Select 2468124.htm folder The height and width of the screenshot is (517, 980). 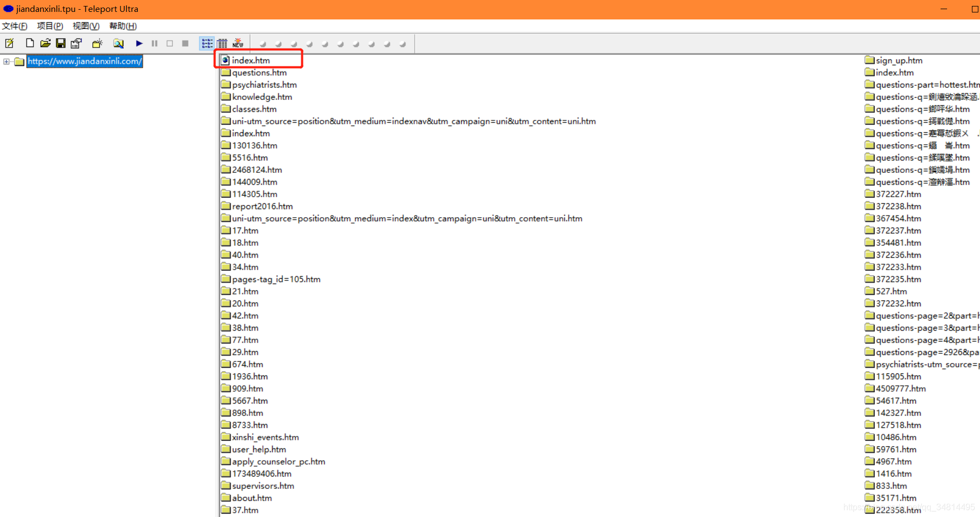tap(257, 170)
